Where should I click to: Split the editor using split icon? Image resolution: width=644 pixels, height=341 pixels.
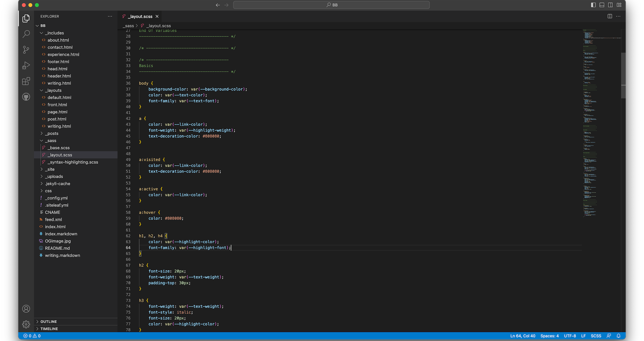(x=610, y=16)
